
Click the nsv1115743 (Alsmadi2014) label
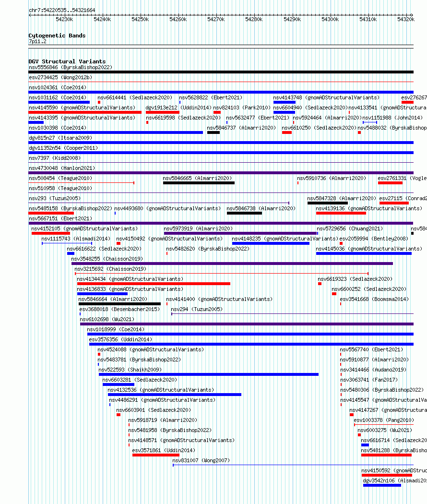coord(76,239)
